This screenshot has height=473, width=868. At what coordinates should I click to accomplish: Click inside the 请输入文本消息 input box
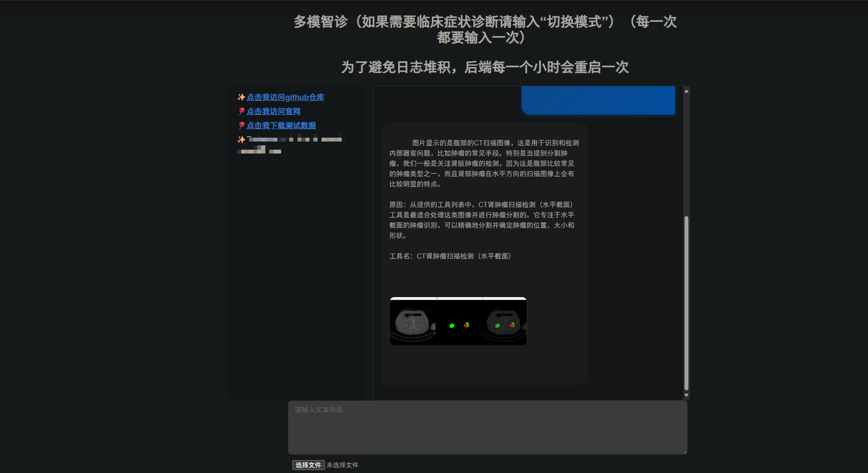[488, 428]
